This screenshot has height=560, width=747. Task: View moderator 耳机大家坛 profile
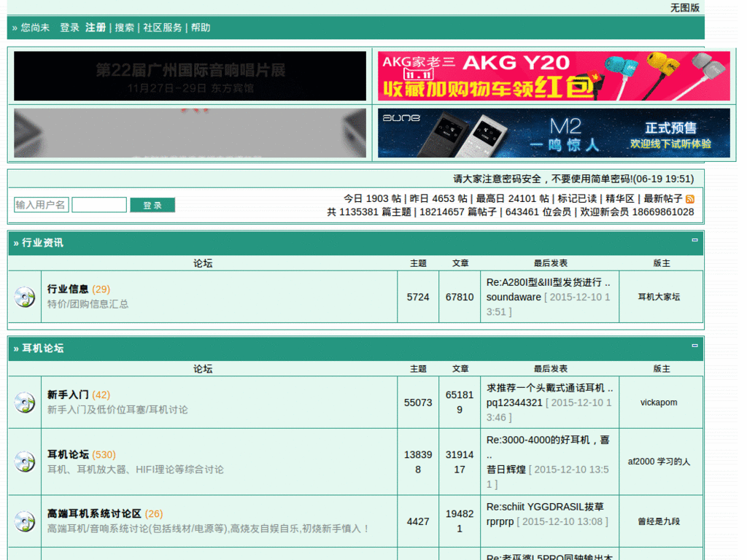(x=659, y=297)
